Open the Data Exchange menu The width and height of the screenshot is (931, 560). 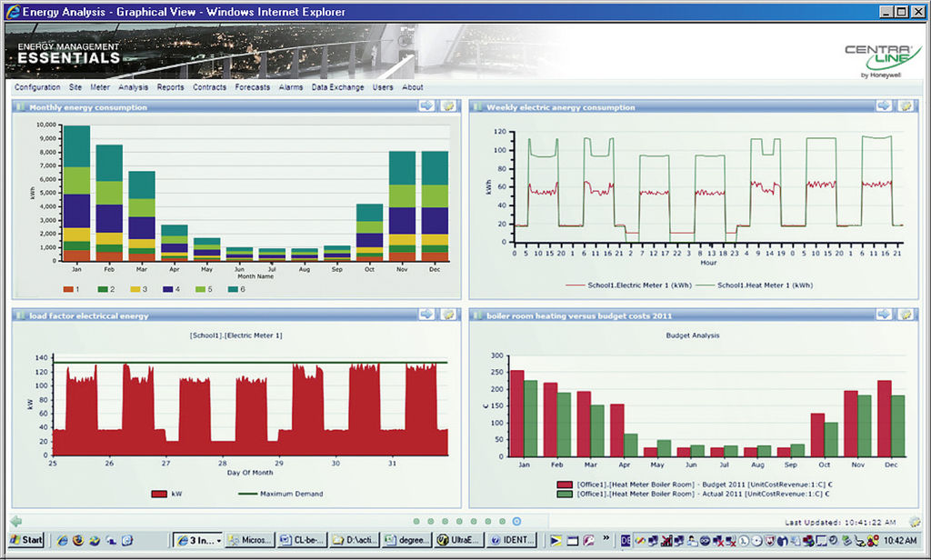(x=337, y=87)
